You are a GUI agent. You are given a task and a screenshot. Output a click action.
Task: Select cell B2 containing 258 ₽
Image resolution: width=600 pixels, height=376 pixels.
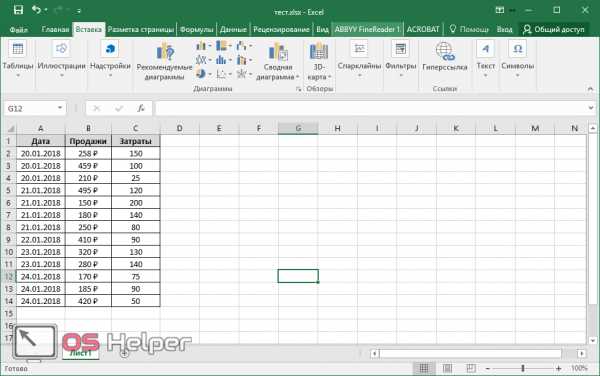[88, 154]
